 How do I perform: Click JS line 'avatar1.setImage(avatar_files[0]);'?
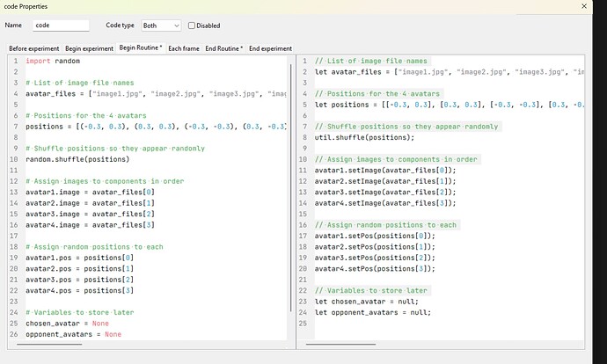(385, 171)
